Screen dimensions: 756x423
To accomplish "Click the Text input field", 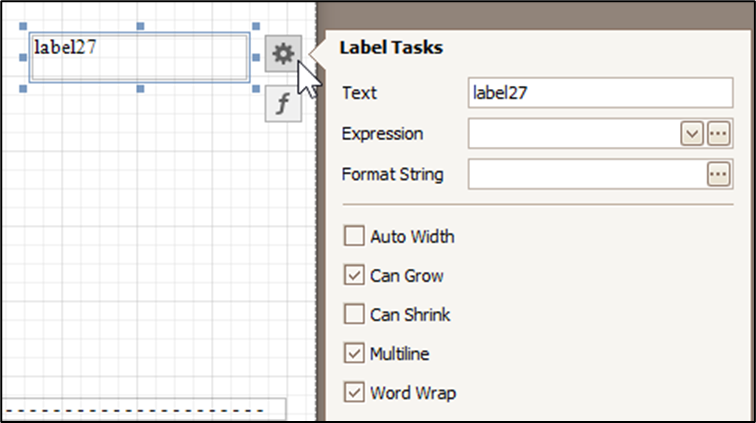I will (600, 93).
